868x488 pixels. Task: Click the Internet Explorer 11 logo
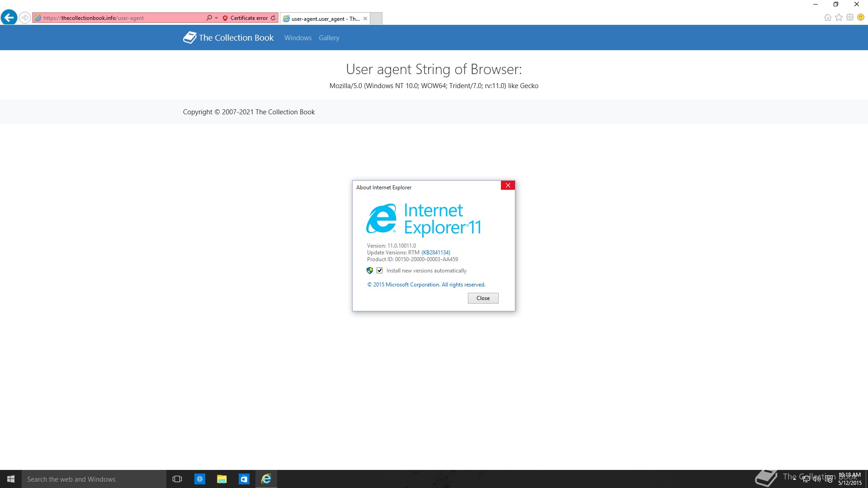tap(424, 220)
